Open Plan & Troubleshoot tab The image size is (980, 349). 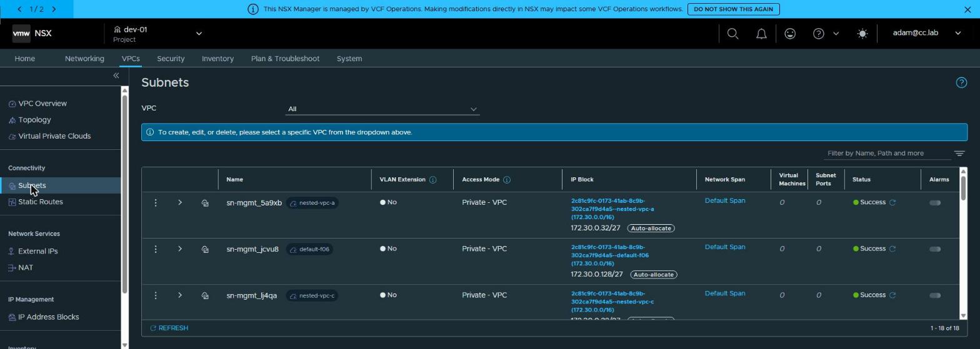point(285,59)
